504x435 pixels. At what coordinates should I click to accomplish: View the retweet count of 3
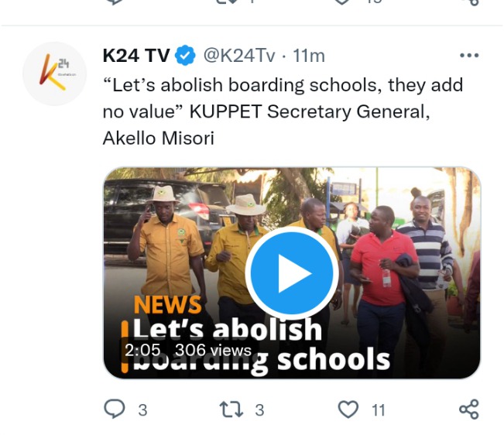click(x=259, y=410)
